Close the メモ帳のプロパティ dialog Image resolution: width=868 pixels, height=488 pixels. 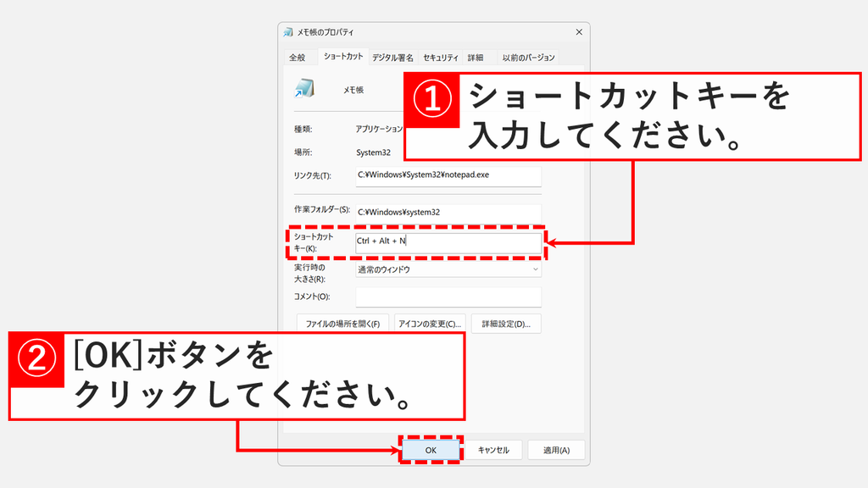coord(579,32)
